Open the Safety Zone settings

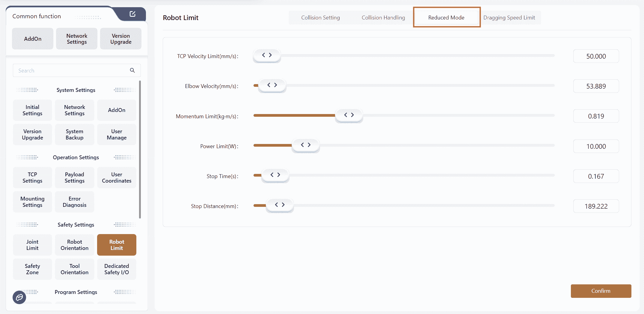pos(32,269)
